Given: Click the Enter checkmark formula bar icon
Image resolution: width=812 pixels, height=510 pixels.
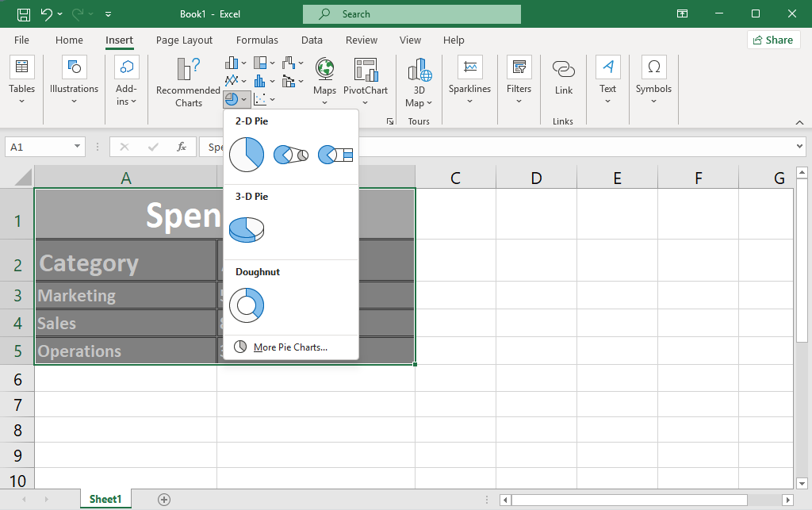Looking at the screenshot, I should [x=153, y=147].
